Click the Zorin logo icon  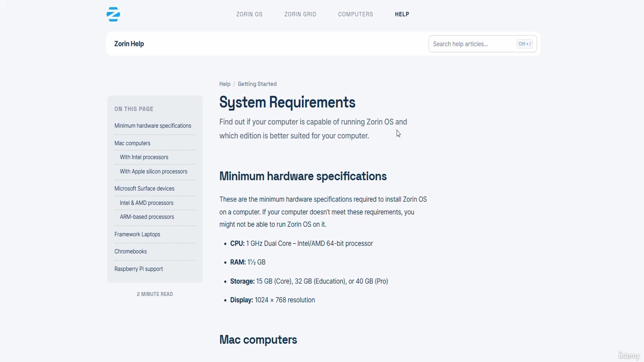point(113,14)
